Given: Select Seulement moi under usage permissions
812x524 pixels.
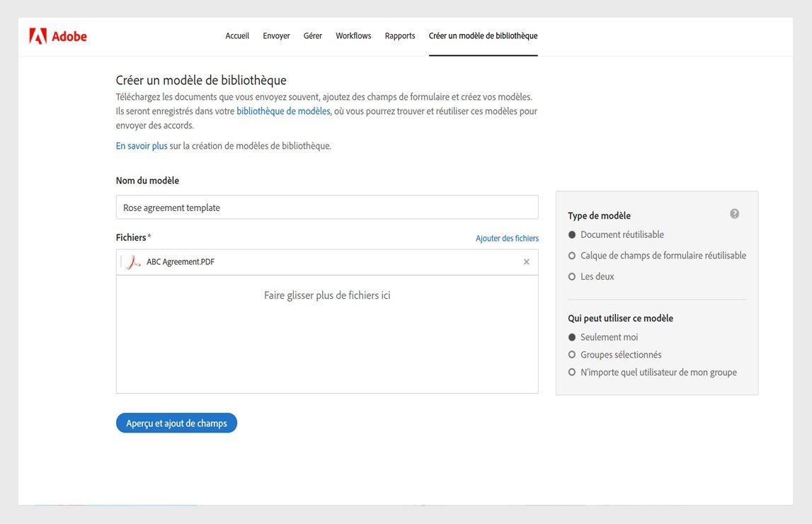Looking at the screenshot, I should pos(571,336).
